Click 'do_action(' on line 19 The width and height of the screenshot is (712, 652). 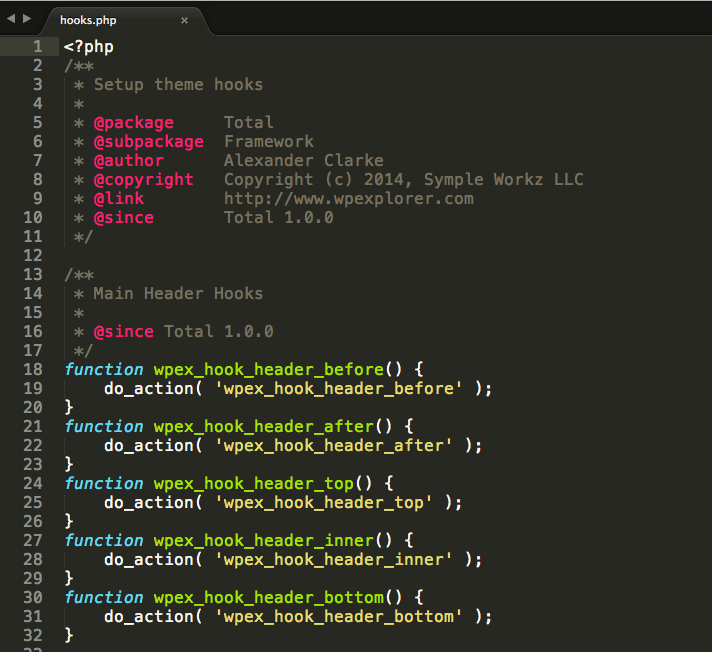[x=153, y=389]
